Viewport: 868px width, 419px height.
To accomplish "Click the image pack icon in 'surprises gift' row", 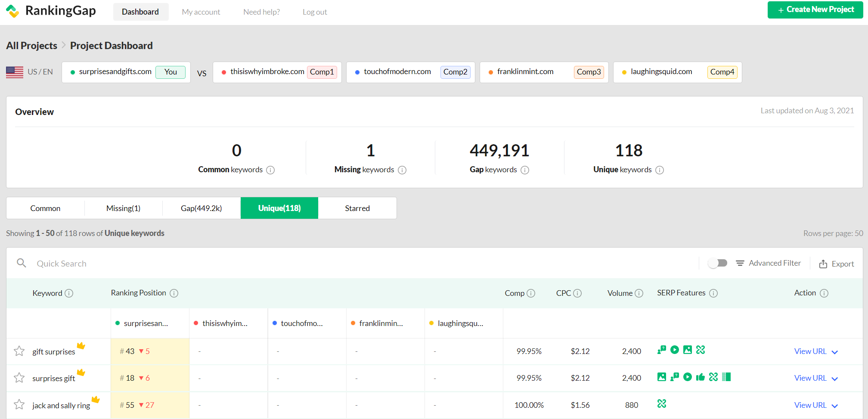I will click(662, 377).
